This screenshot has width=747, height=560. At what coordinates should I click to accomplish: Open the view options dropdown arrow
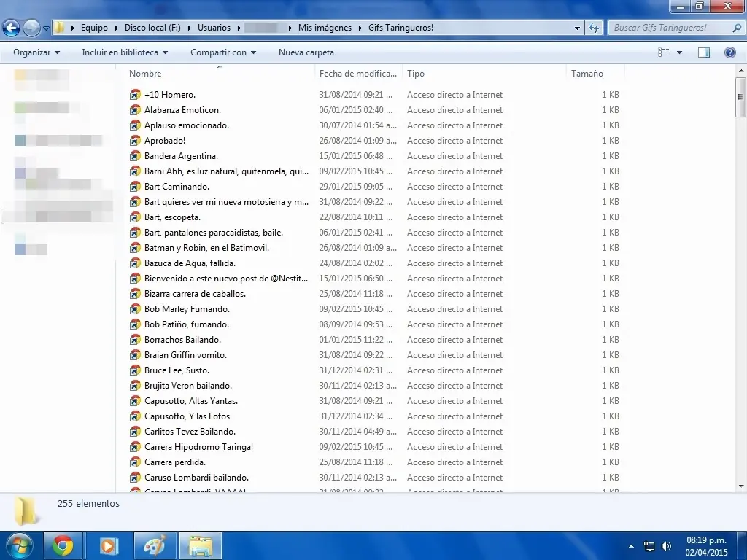coord(679,52)
